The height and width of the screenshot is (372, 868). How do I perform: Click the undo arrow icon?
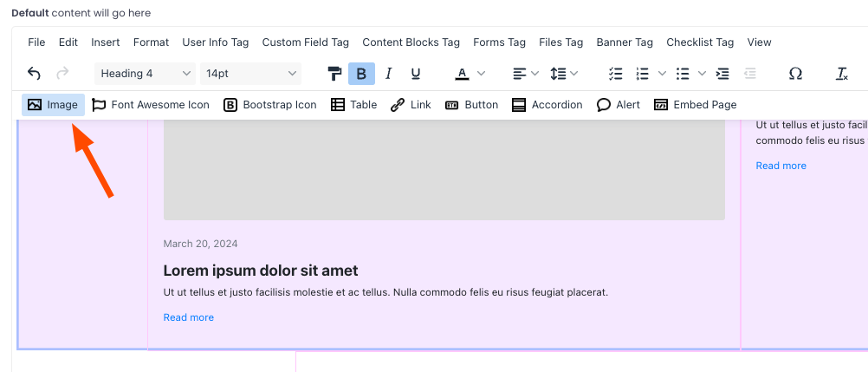[34, 74]
